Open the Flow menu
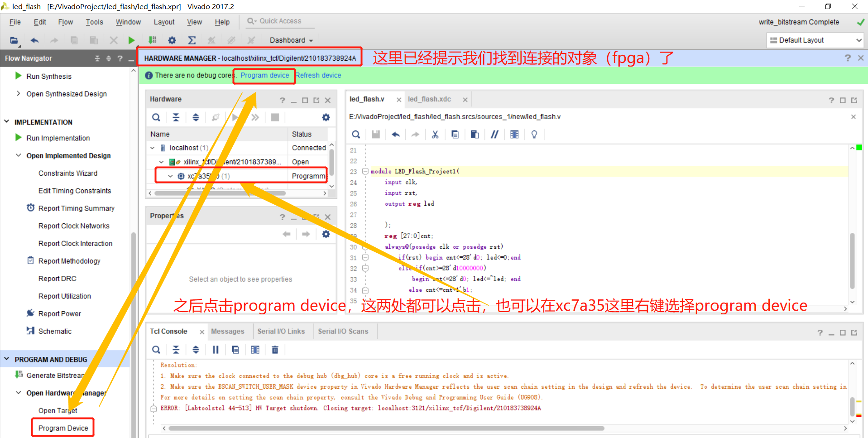The width and height of the screenshot is (868, 438). [x=65, y=22]
